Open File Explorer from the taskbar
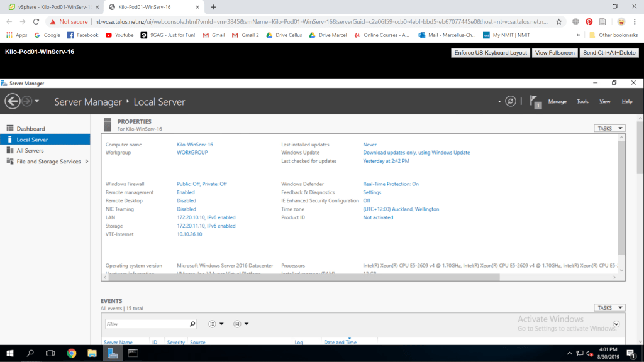The image size is (644, 362). [x=92, y=354]
